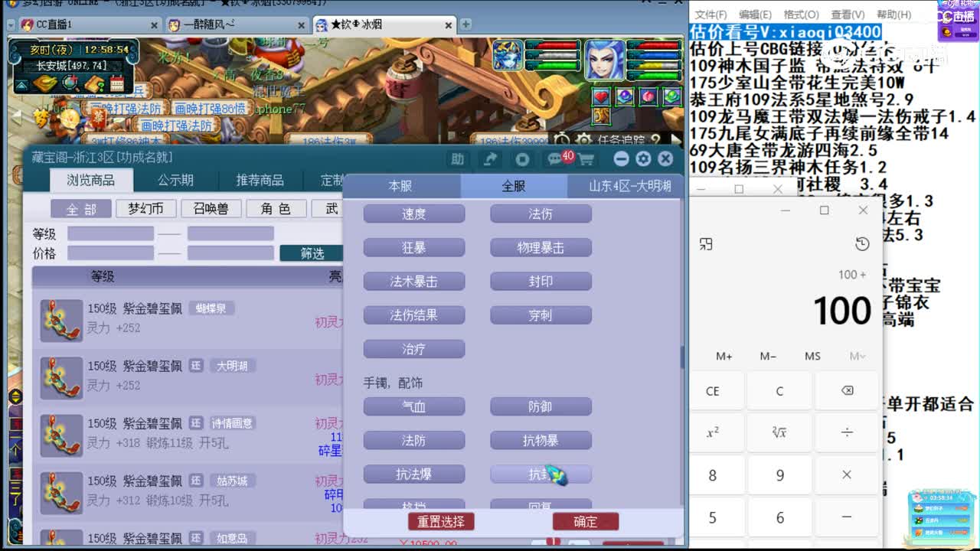Switch to the 一醉随风 tab

237,25
